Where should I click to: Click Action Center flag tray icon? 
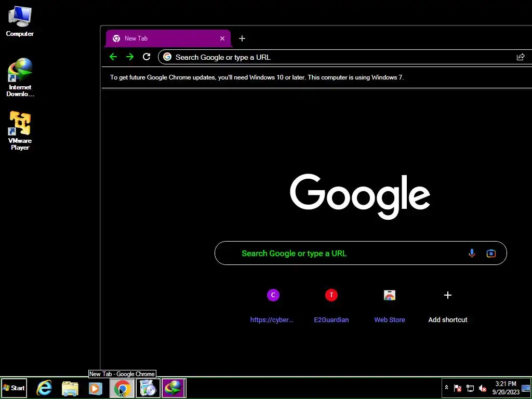click(458, 388)
